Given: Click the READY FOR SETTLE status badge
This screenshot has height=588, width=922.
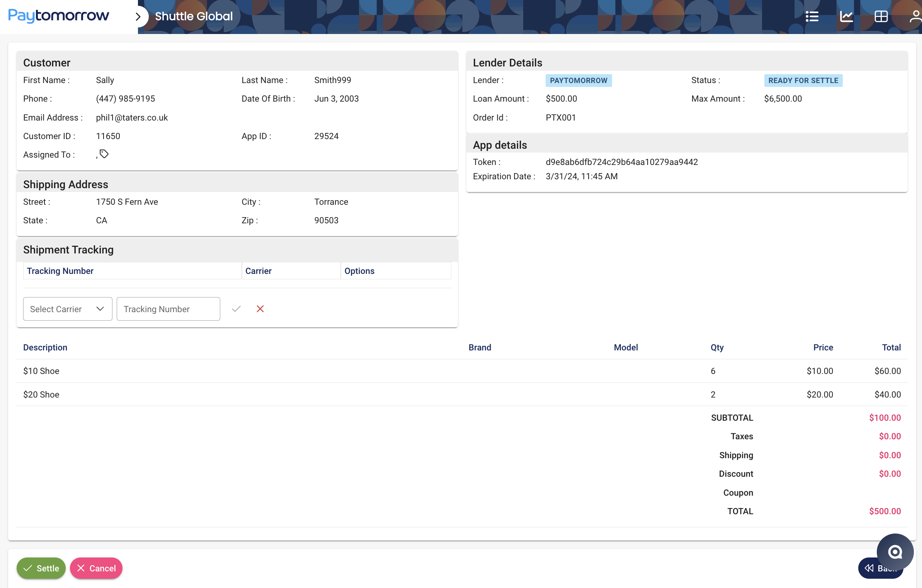Looking at the screenshot, I should 803,80.
